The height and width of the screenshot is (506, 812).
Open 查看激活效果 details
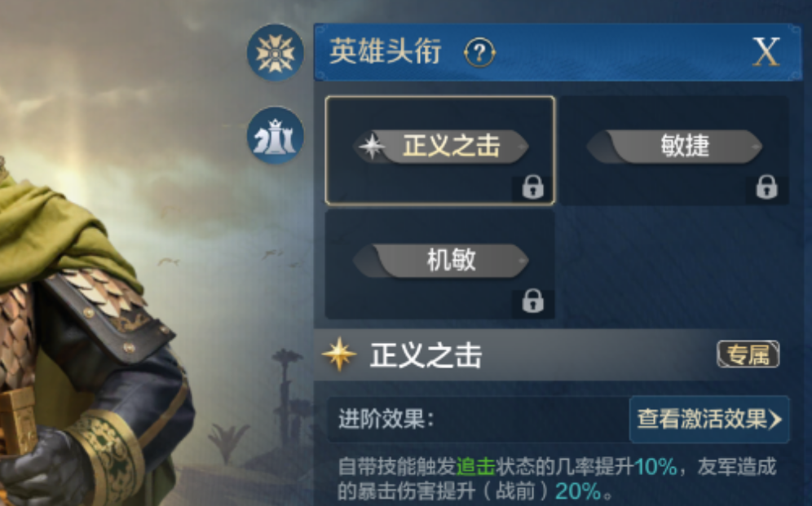[709, 419]
